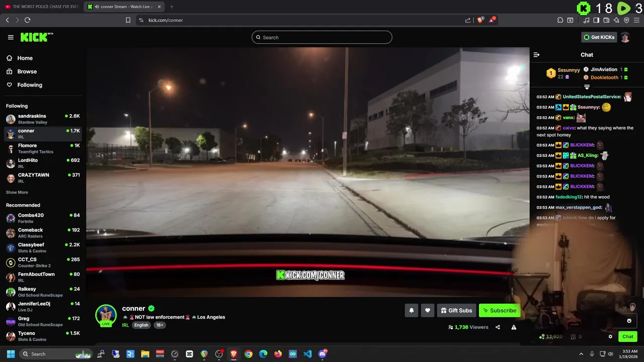This screenshot has height=362, width=644.
Task: Open Brave Rewards triangle icon
Action: 492,20
